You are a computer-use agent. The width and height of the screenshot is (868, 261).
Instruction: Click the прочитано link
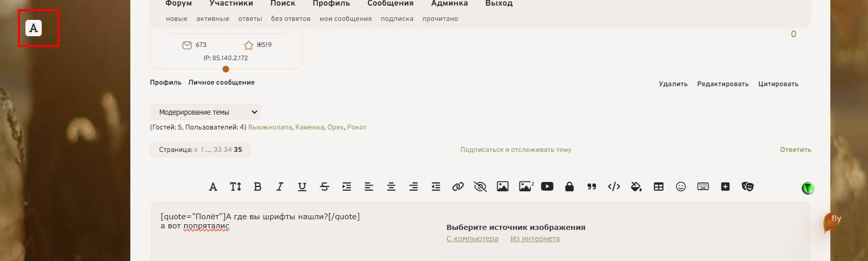click(440, 19)
